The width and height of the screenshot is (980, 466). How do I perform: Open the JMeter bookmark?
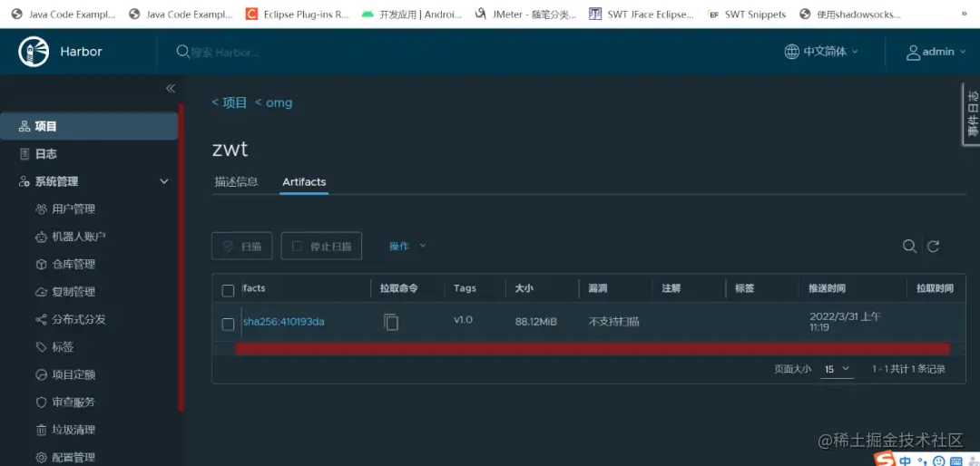pos(525,14)
